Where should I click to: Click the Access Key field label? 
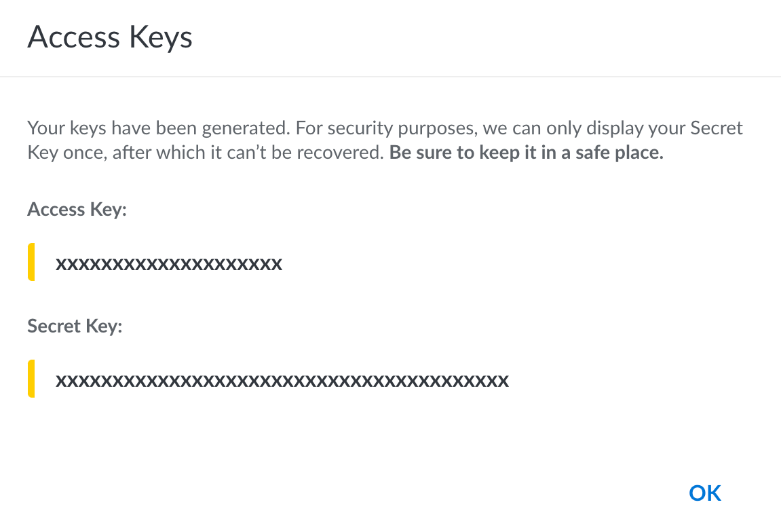click(x=76, y=209)
